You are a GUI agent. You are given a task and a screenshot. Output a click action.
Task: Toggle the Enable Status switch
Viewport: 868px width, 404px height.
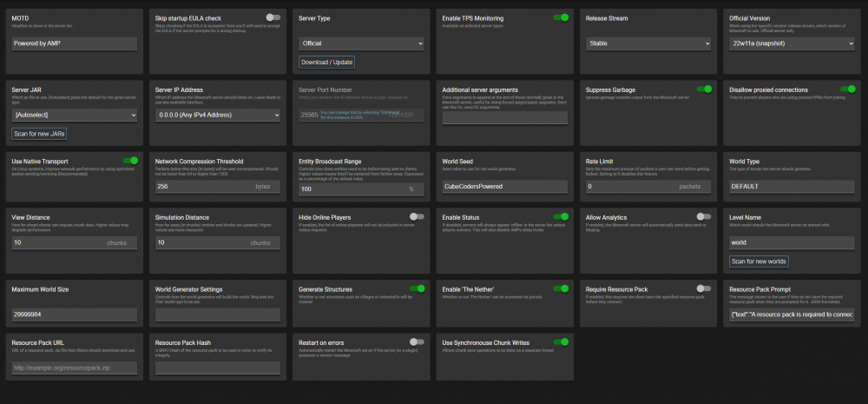pos(561,216)
